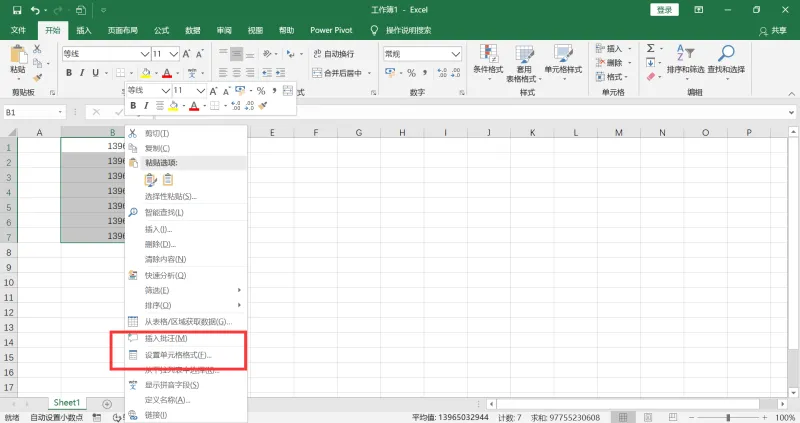Click the percent icon on the mini toolbar

pyautogui.click(x=261, y=90)
